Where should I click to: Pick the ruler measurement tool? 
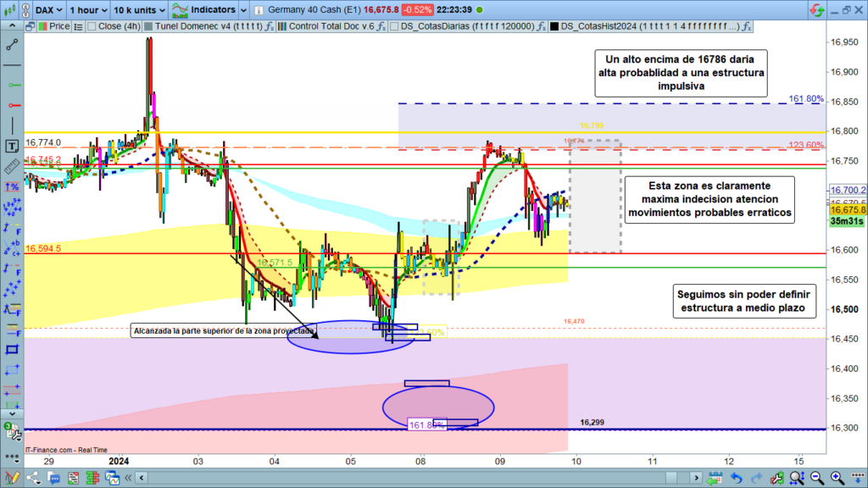tap(12, 167)
